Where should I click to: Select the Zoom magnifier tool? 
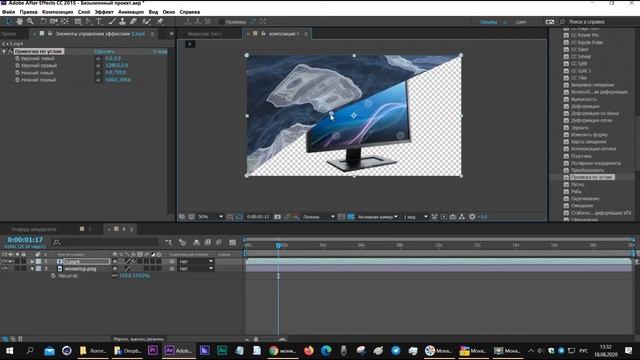pos(30,21)
